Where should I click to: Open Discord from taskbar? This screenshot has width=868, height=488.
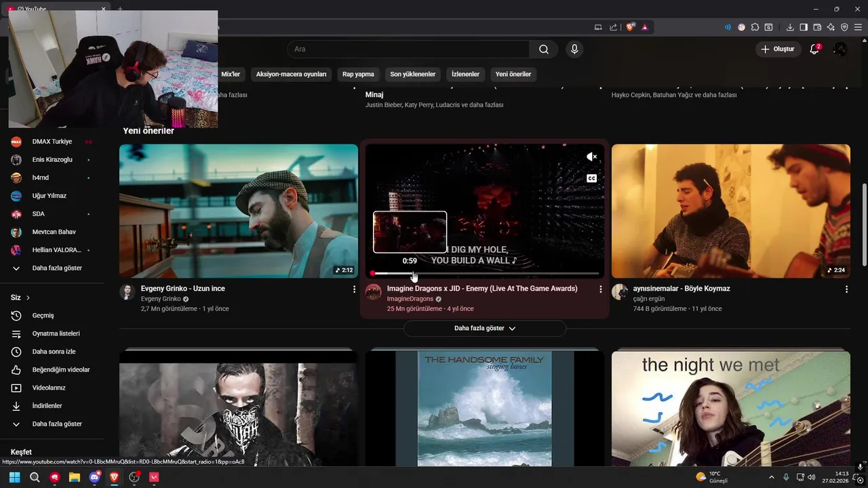pyautogui.click(x=95, y=477)
